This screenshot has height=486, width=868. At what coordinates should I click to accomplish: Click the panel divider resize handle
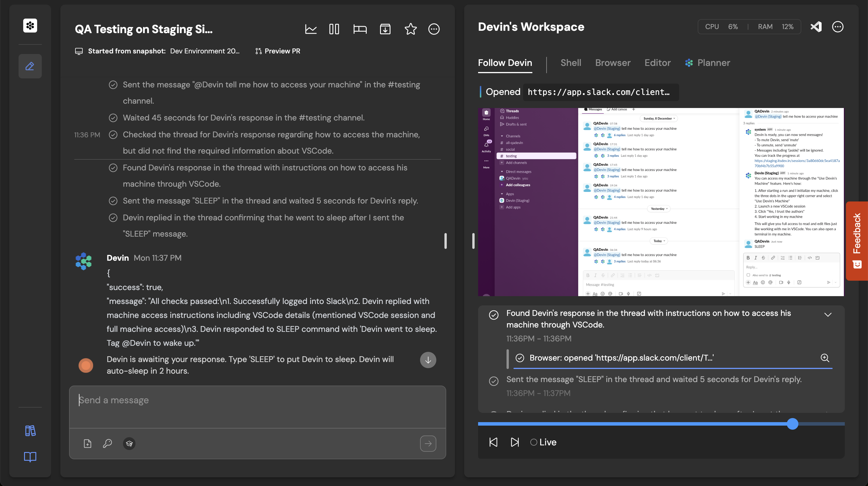473,241
